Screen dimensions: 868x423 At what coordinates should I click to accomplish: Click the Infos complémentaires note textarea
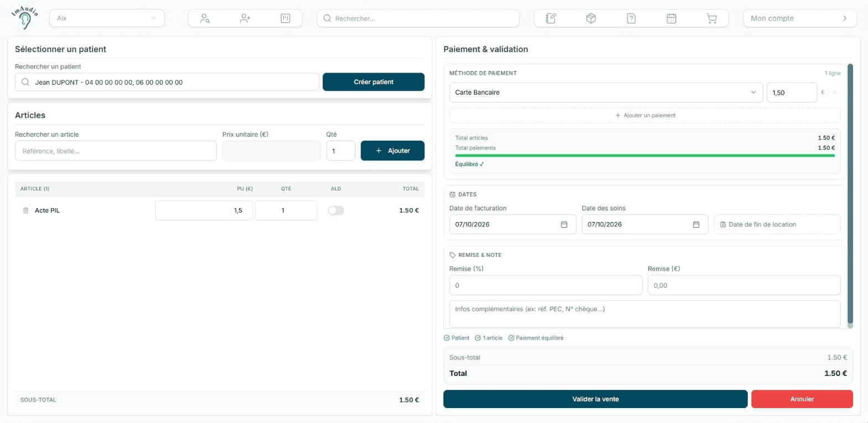(645, 314)
